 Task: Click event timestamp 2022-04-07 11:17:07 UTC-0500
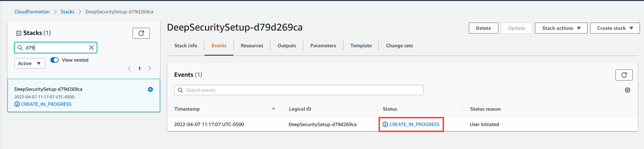(209, 124)
